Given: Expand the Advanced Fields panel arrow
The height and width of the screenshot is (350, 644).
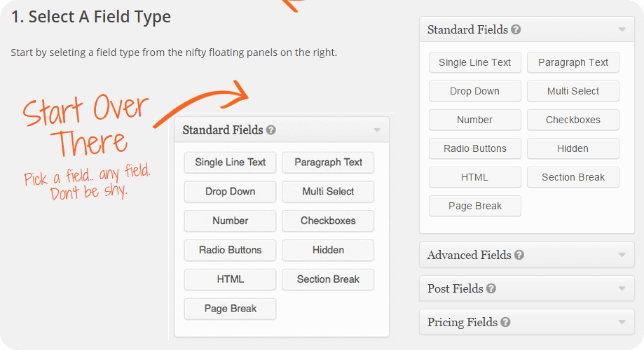Looking at the screenshot, I should [x=621, y=255].
